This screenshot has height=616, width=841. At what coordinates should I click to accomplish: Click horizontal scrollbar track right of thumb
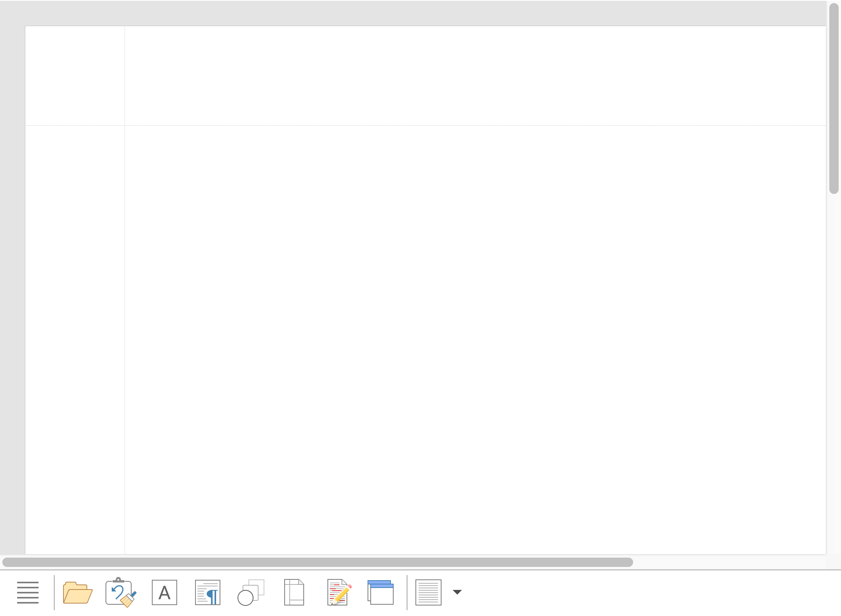pyautogui.click(x=728, y=562)
